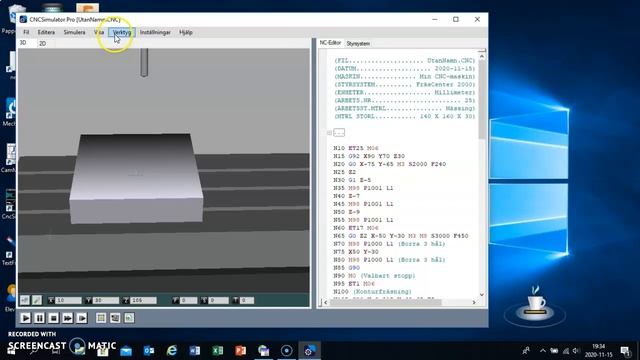The width and height of the screenshot is (640, 360).
Task: Switch to the 3D view tab
Action: click(23, 43)
